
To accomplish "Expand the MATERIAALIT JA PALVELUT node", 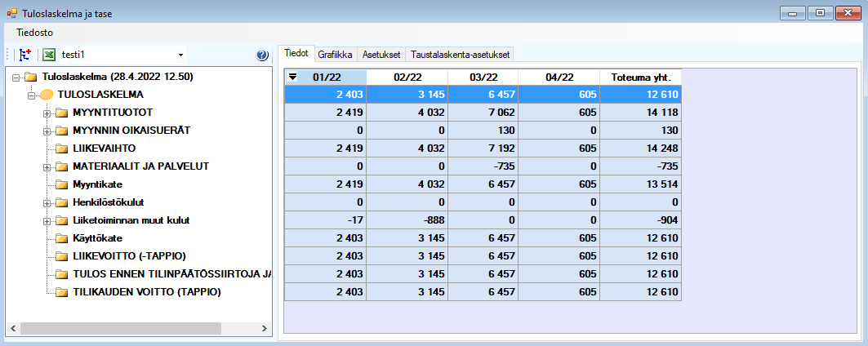I will 47,167.
